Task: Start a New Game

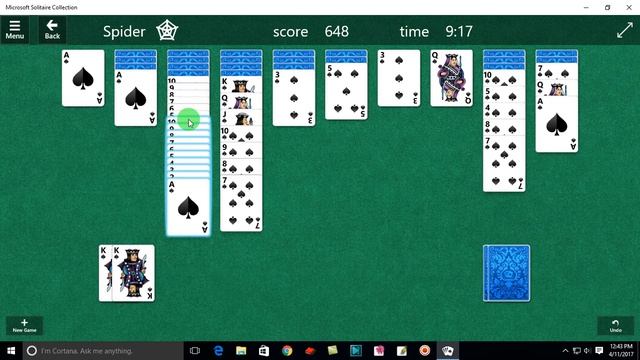Action: (x=24, y=325)
